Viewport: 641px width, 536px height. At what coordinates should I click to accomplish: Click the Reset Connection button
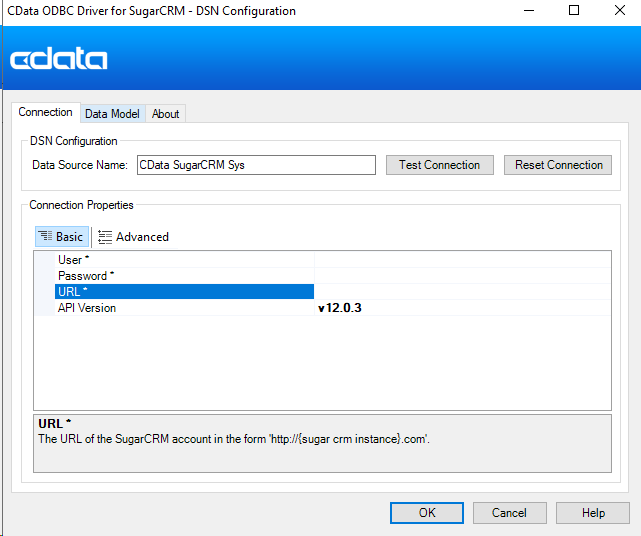point(558,165)
